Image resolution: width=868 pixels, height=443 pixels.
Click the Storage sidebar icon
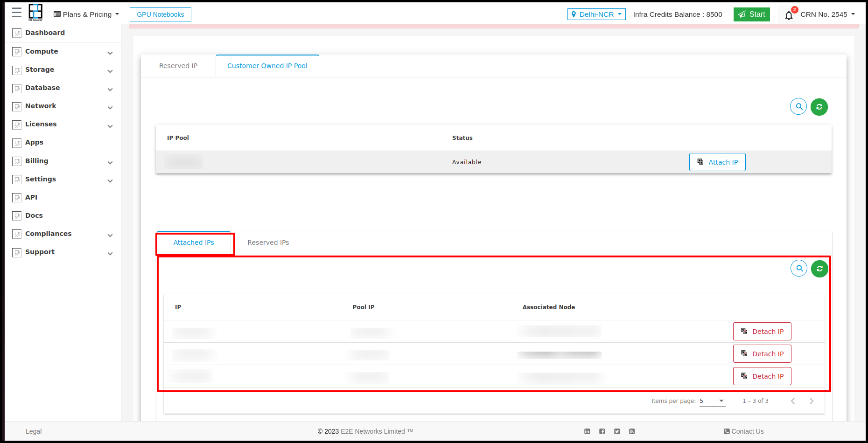pyautogui.click(x=17, y=70)
